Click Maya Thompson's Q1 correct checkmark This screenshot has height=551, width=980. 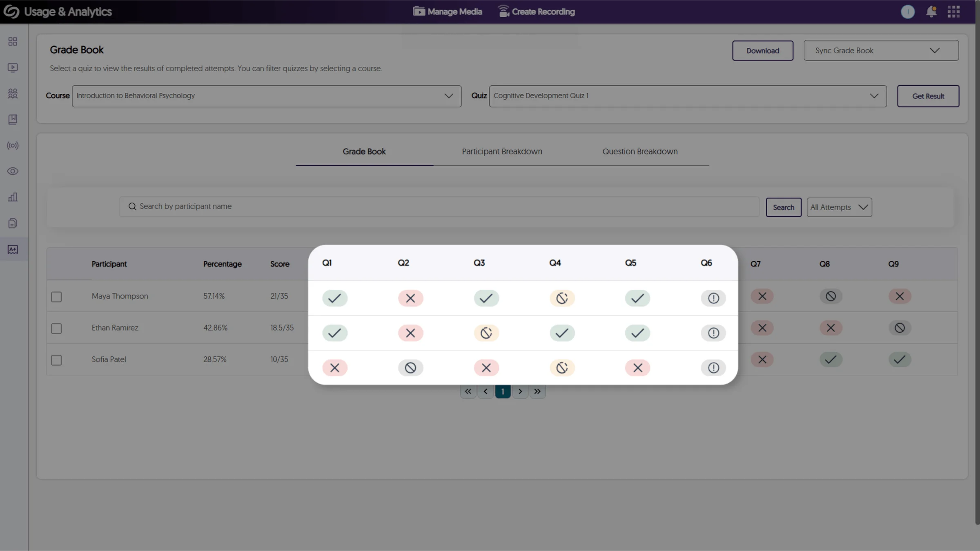click(x=334, y=298)
